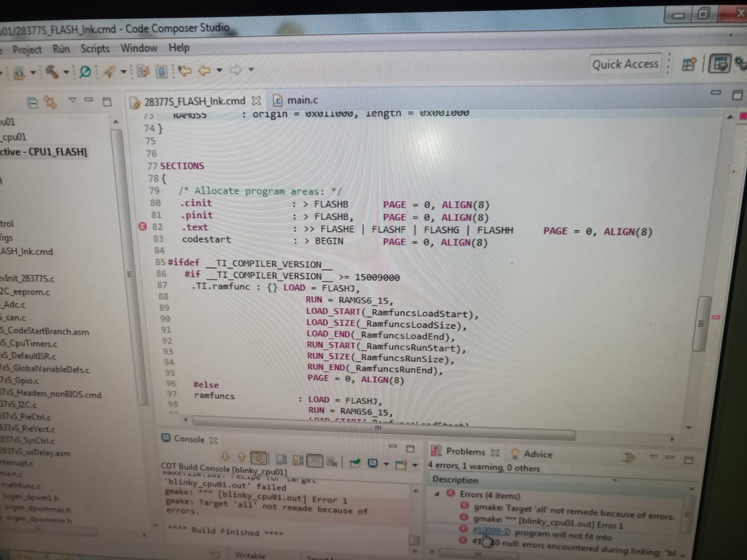The height and width of the screenshot is (560, 747).
Task: Click in the Quick Access field
Action: (625, 64)
